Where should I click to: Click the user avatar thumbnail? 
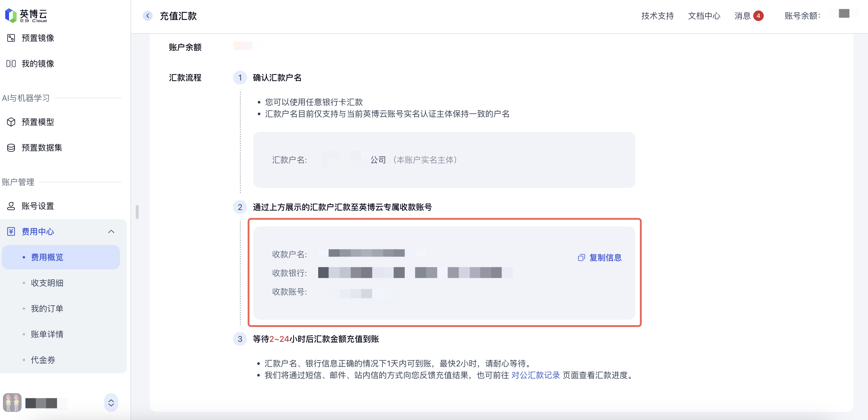point(12,402)
